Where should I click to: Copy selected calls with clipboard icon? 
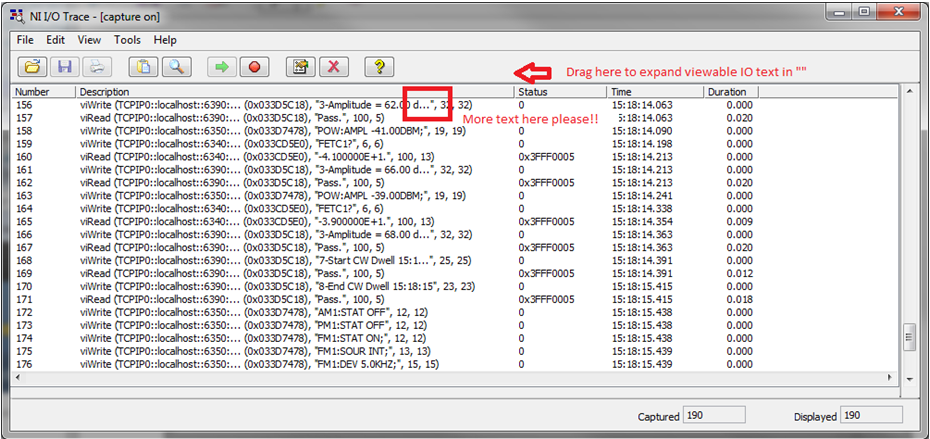(x=143, y=67)
